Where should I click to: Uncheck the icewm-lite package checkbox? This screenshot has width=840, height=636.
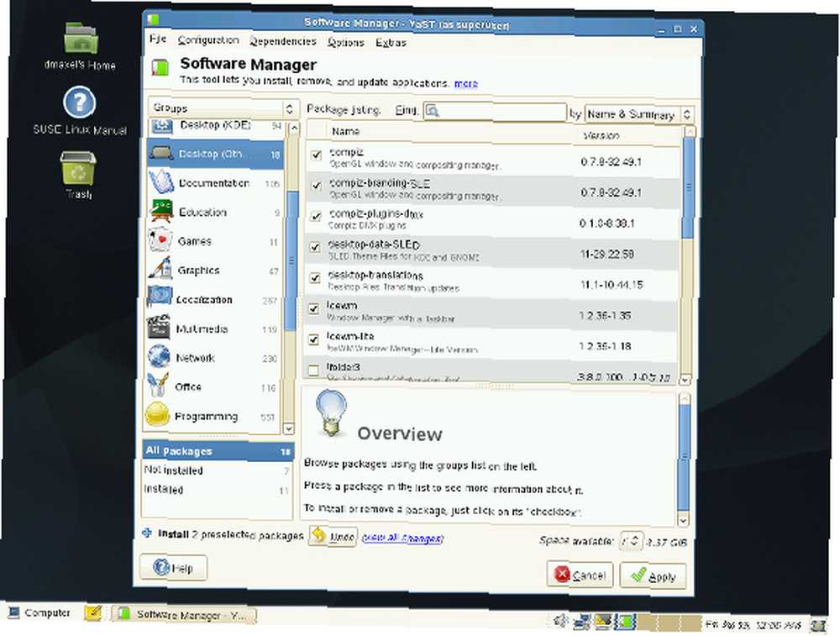point(314,339)
